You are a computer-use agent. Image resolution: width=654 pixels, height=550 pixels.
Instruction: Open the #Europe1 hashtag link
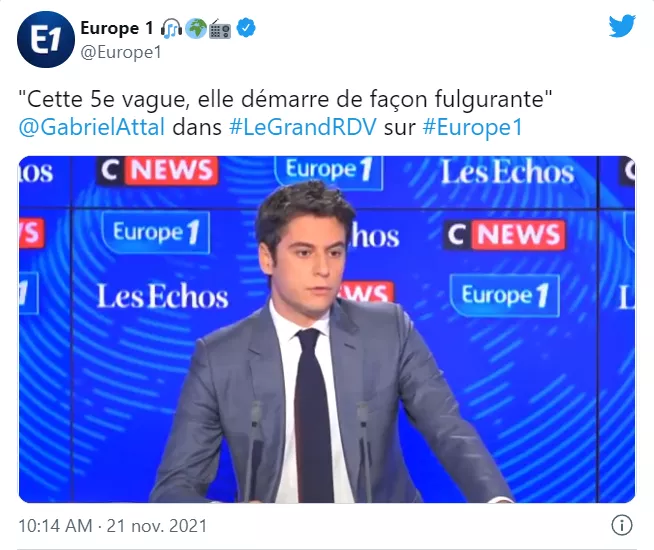(x=473, y=127)
